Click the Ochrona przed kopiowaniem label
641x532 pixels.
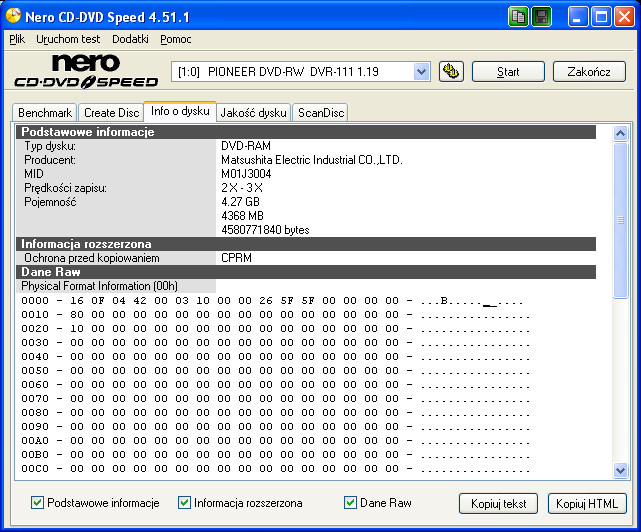[x=92, y=258]
